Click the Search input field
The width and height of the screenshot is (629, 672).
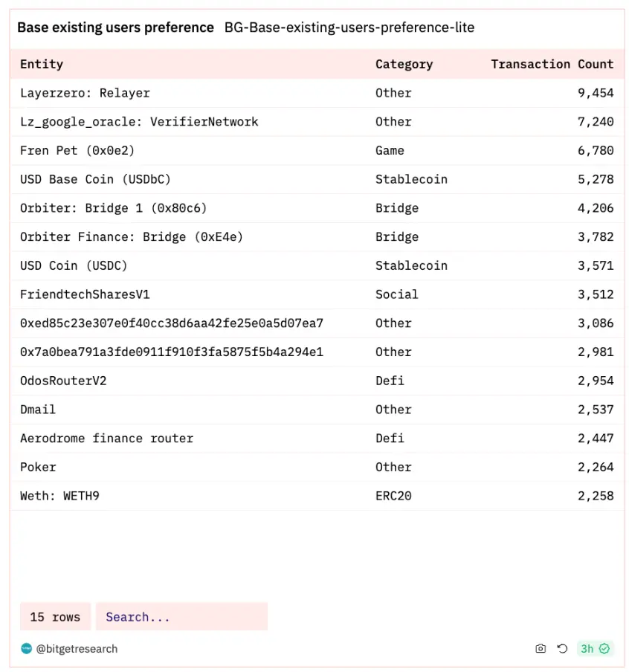tap(182, 617)
